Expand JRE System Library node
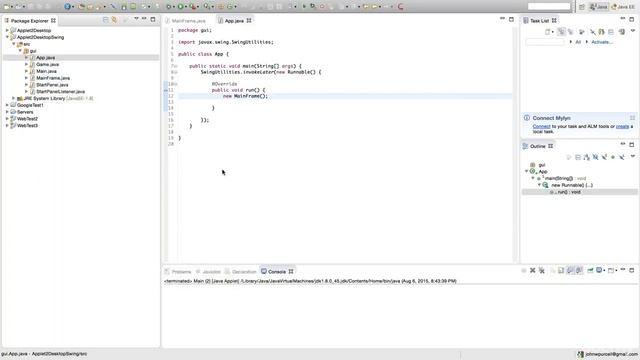Image resolution: width=640 pixels, height=360 pixels. [13, 98]
